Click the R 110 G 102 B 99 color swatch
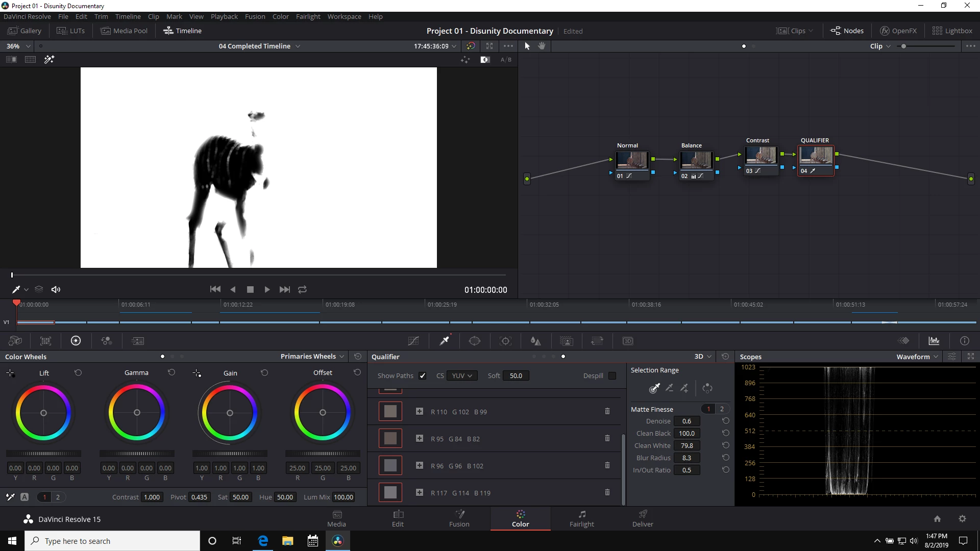 [390, 411]
